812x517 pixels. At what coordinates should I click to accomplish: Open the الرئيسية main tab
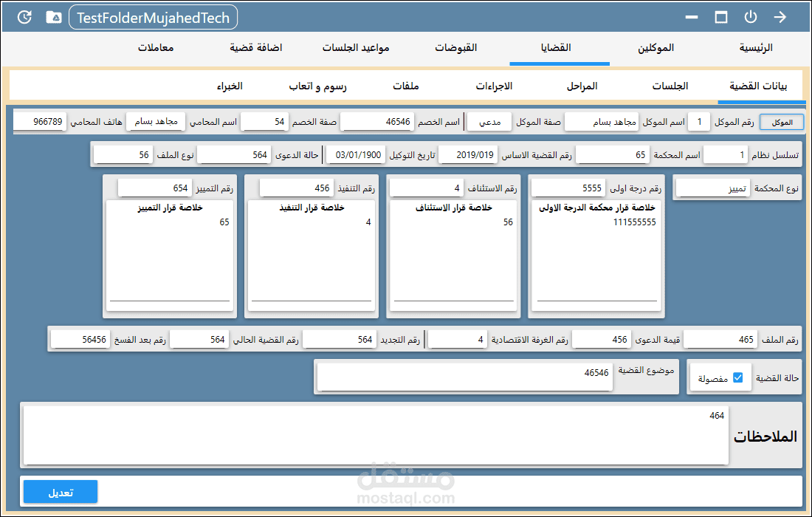pos(756,48)
